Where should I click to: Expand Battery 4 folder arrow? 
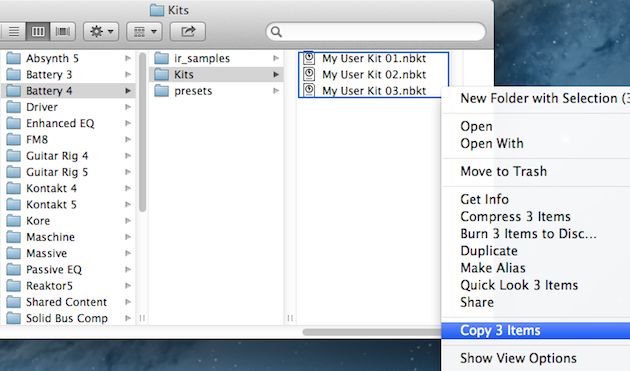(128, 91)
